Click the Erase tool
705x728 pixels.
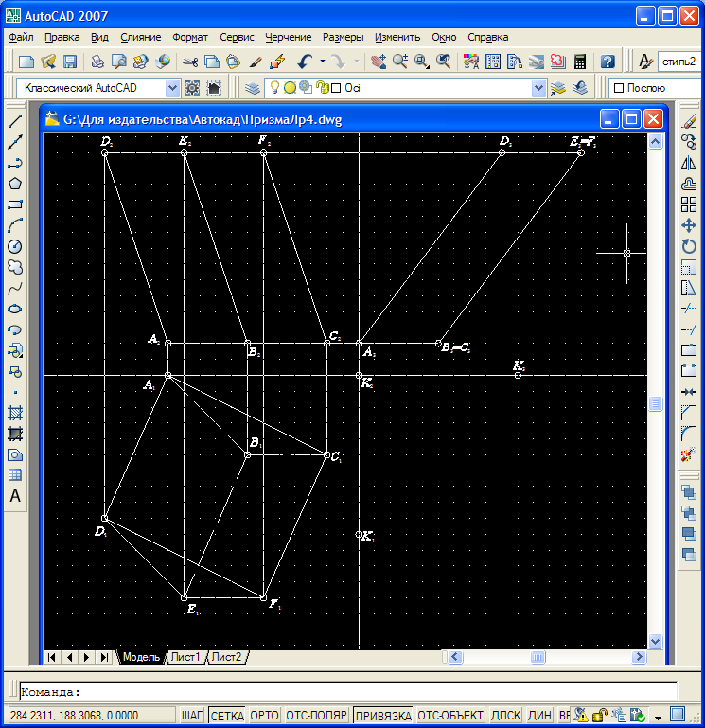click(x=689, y=121)
